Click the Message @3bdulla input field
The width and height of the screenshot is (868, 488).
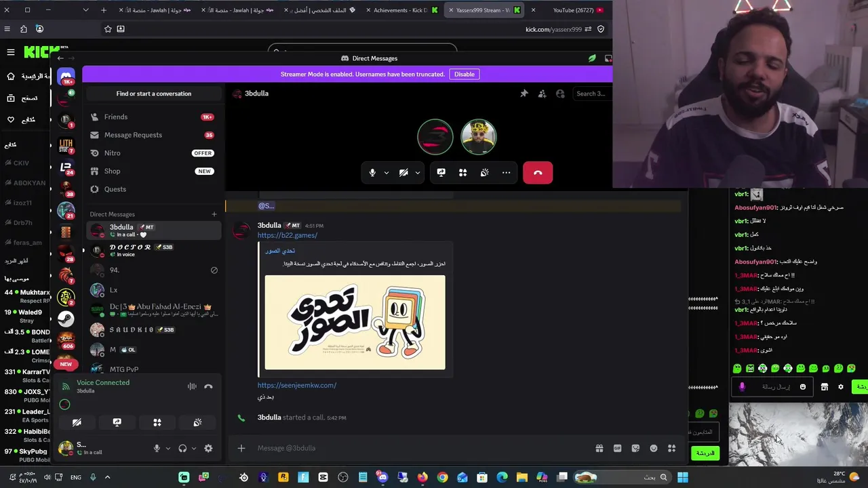click(x=420, y=448)
